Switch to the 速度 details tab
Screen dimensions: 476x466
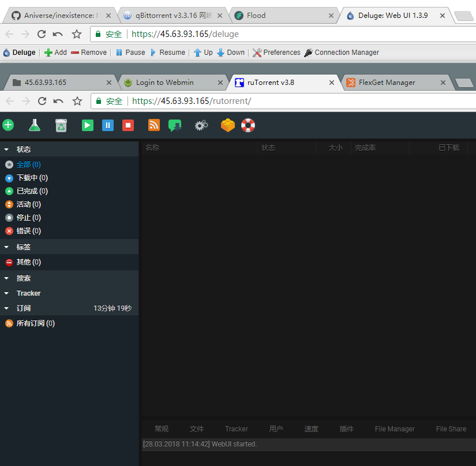coord(311,429)
